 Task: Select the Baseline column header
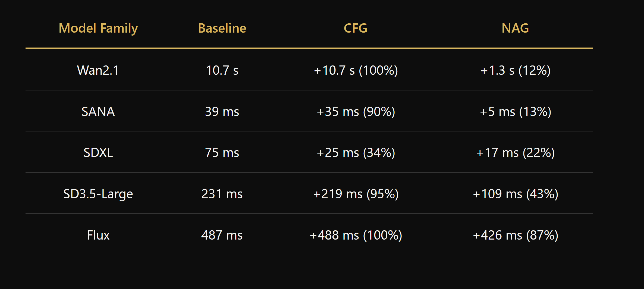click(222, 28)
